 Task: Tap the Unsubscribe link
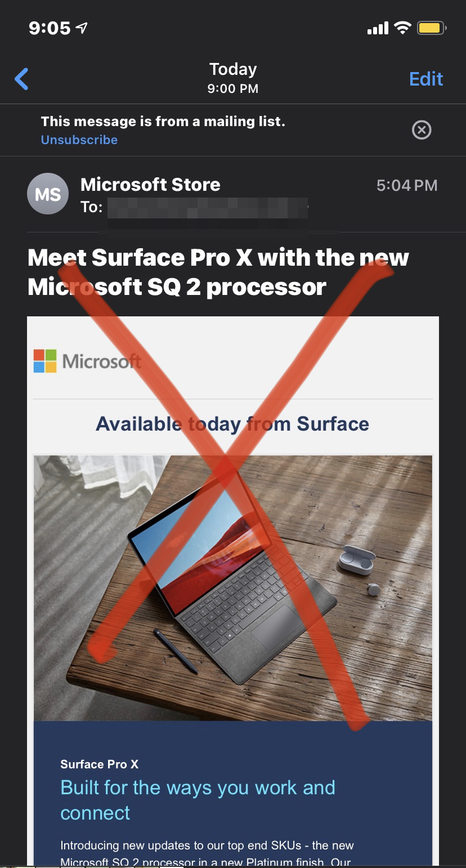click(x=79, y=140)
